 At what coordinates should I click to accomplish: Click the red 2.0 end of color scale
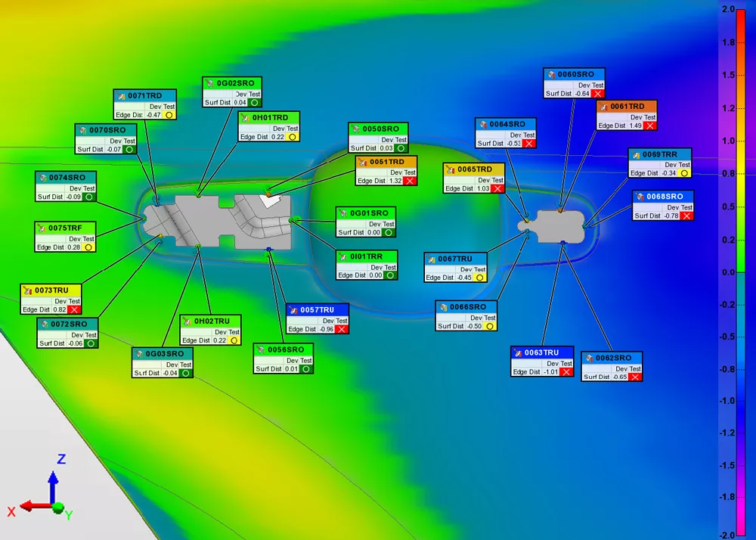click(741, 14)
